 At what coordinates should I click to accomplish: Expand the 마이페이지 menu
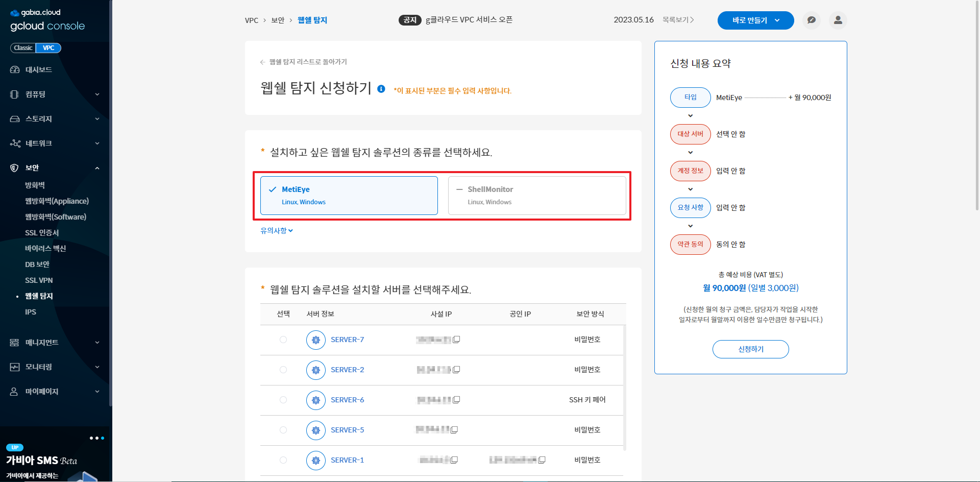(x=55, y=391)
